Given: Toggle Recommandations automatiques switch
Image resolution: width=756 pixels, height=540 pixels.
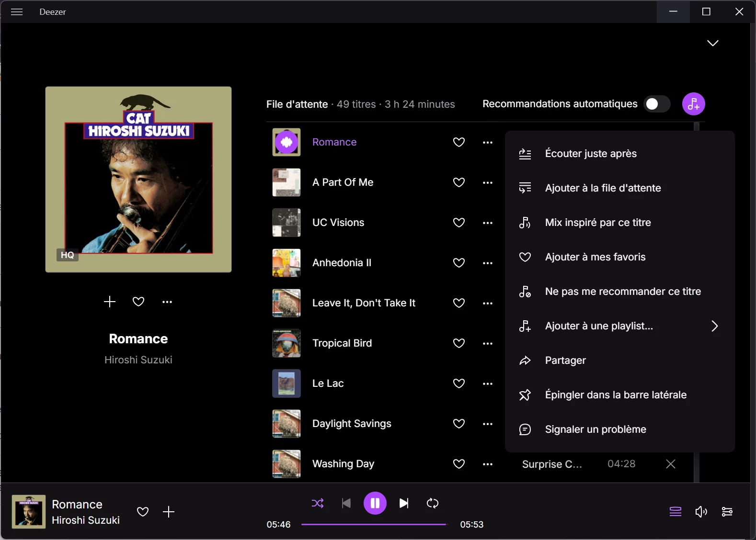Looking at the screenshot, I should pos(656,104).
